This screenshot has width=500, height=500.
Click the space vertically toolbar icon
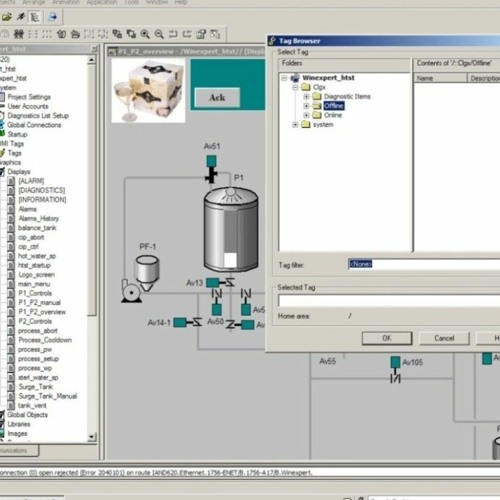47,34
